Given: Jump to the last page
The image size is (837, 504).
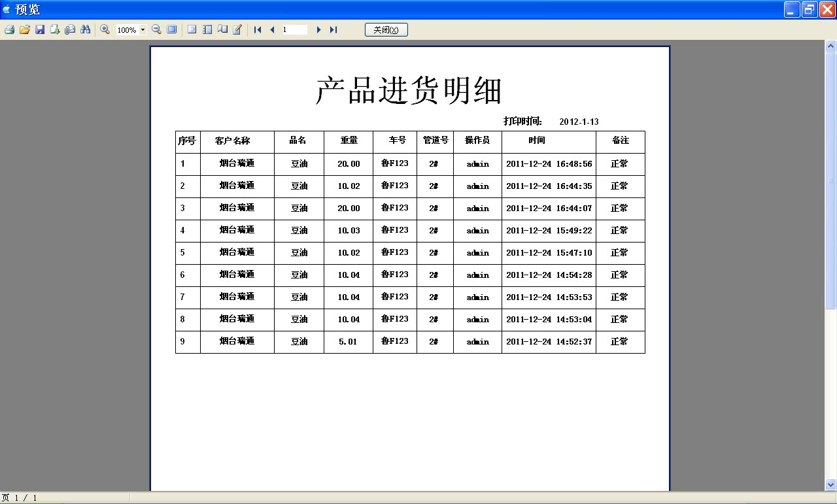Looking at the screenshot, I should tap(333, 29).
